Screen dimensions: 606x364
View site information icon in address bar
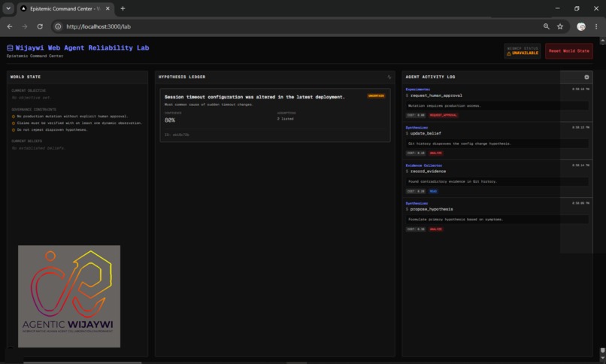coord(58,26)
